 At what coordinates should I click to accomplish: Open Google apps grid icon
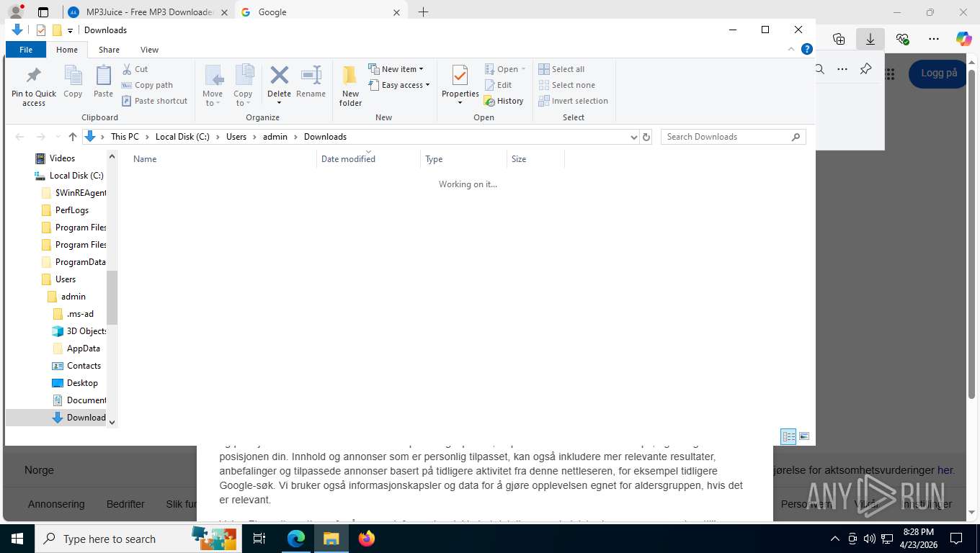[x=891, y=73]
